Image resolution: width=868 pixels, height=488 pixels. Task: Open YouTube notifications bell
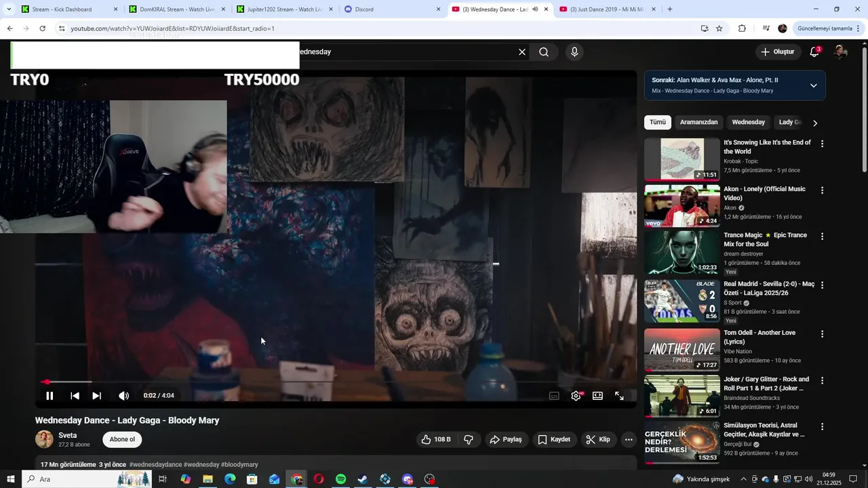point(814,52)
